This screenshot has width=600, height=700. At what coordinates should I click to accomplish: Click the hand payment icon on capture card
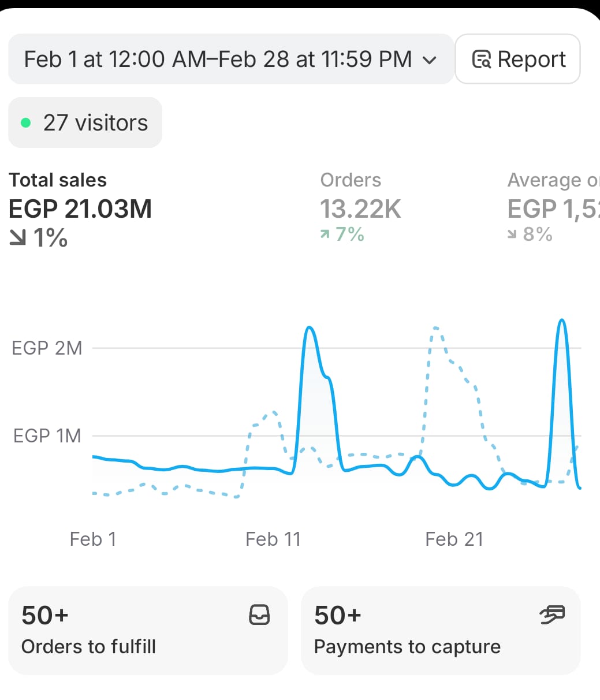[552, 615]
